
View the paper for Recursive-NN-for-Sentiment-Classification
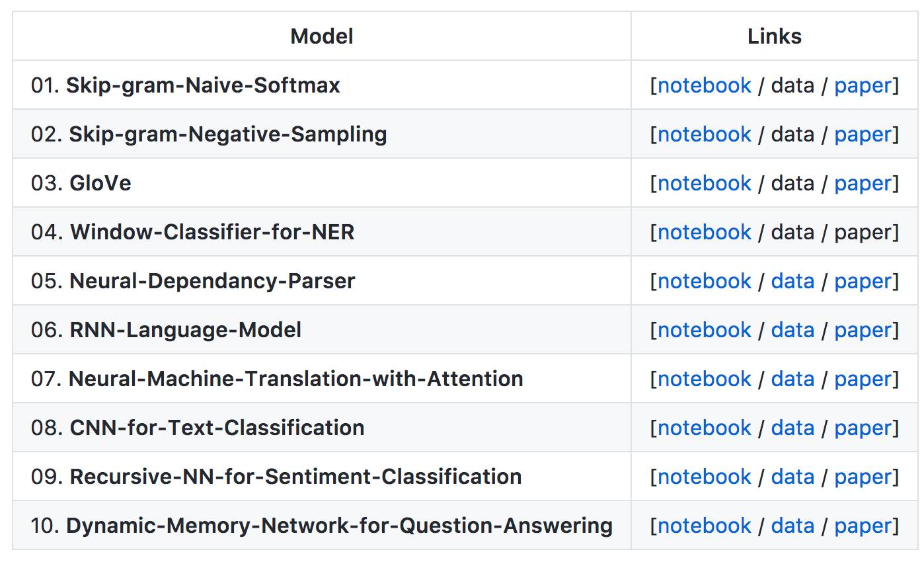863,477
